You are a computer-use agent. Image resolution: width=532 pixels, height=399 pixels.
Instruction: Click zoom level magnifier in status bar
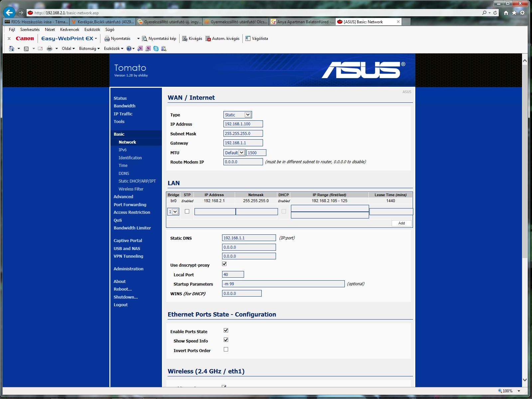pos(500,391)
